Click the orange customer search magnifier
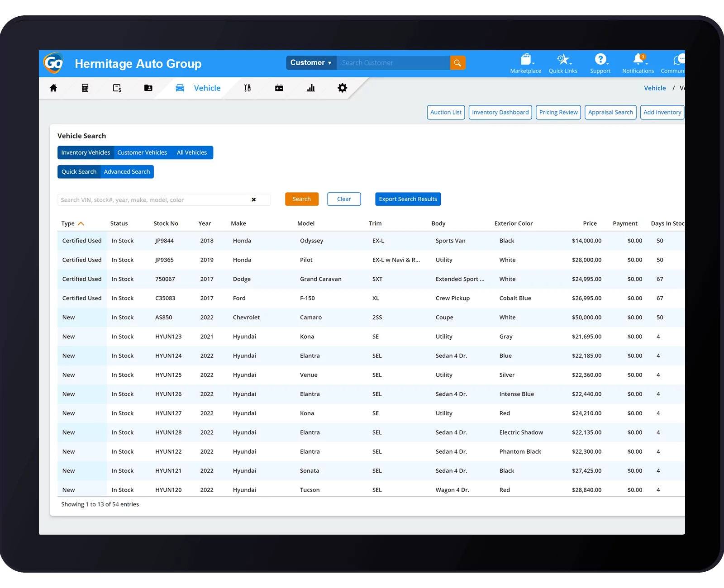Screen dimensions: 724x588 [457, 63]
